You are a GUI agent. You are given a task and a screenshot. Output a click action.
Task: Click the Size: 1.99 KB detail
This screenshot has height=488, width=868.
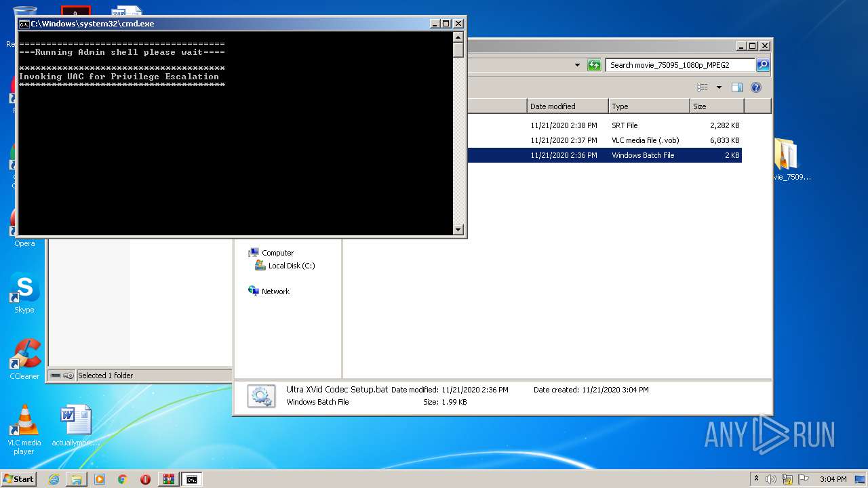(445, 402)
